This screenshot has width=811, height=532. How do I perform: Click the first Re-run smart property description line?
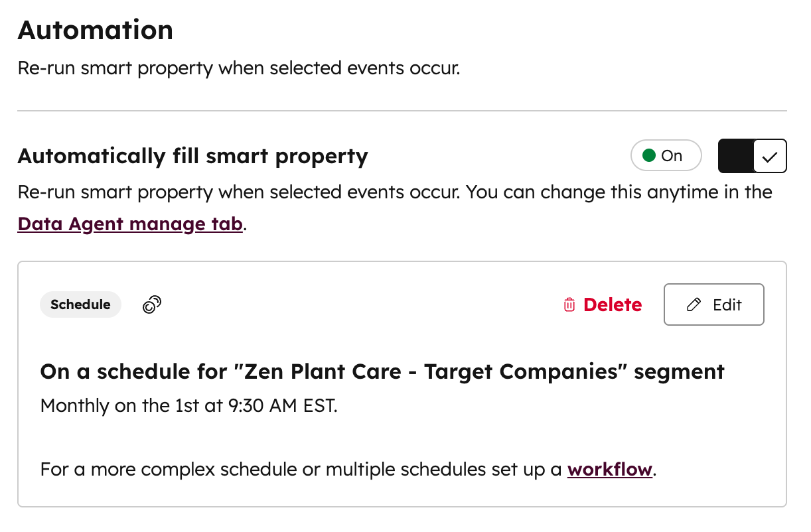(x=238, y=68)
